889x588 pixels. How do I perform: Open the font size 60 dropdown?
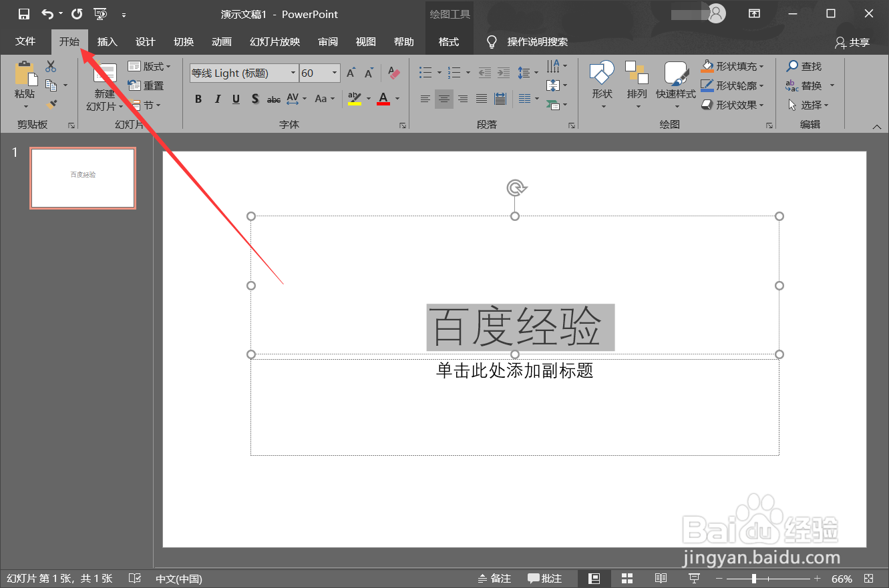[335, 73]
